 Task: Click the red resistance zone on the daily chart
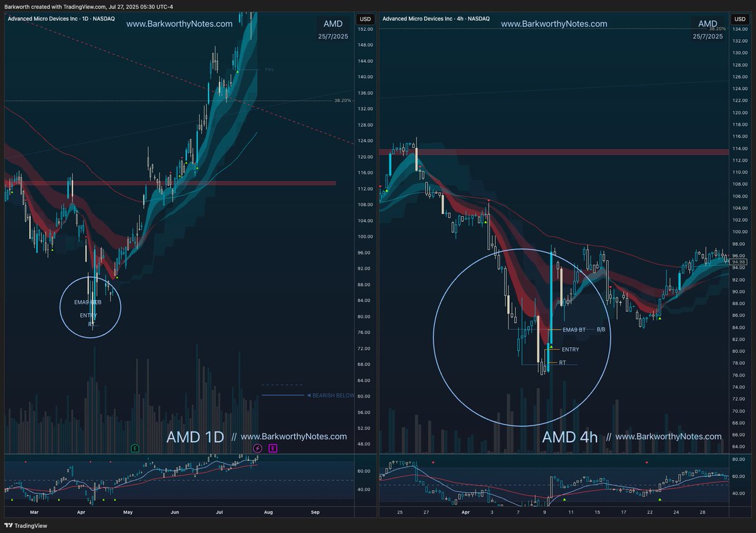click(x=170, y=183)
